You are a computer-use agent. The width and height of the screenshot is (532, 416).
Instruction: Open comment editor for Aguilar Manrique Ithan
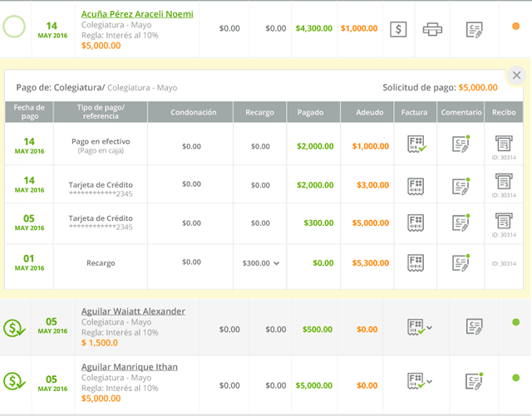(475, 381)
